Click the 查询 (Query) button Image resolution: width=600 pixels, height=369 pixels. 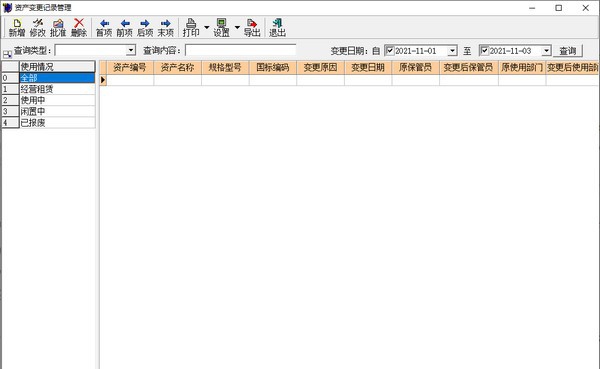click(568, 51)
